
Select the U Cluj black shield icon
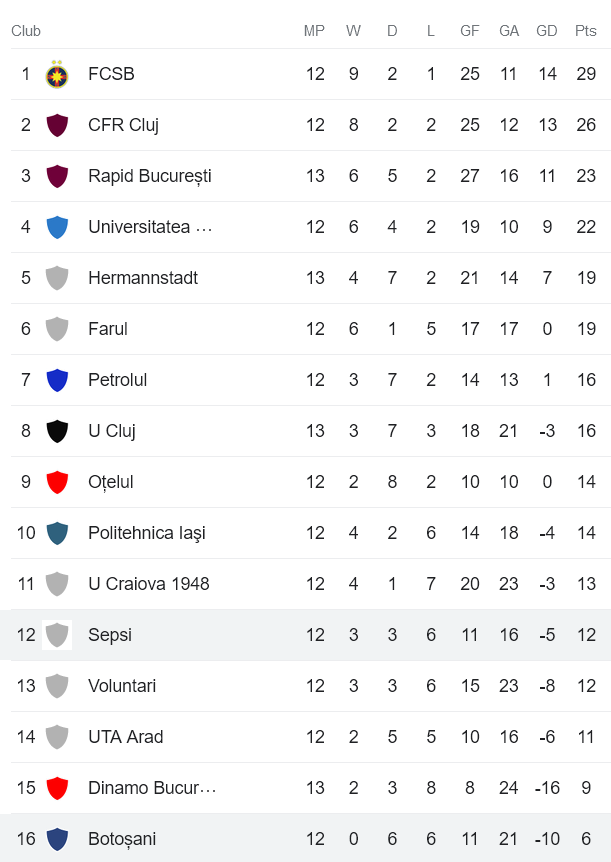(x=57, y=430)
